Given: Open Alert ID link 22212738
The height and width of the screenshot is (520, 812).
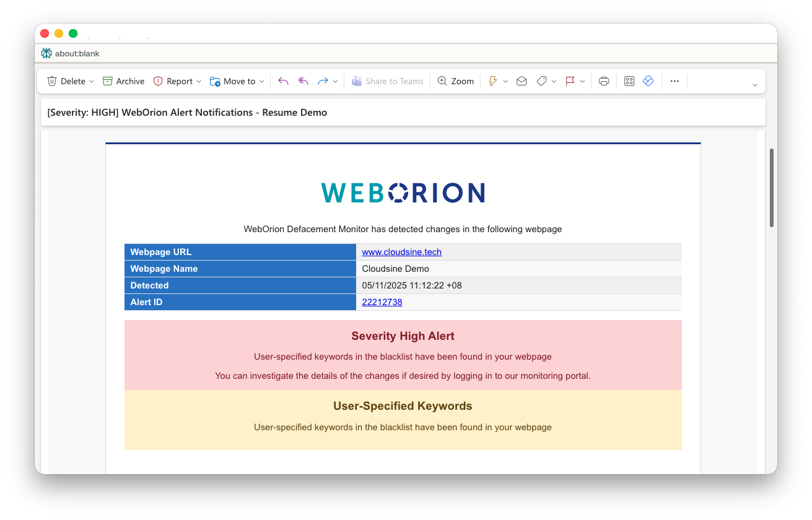Looking at the screenshot, I should click(x=382, y=302).
